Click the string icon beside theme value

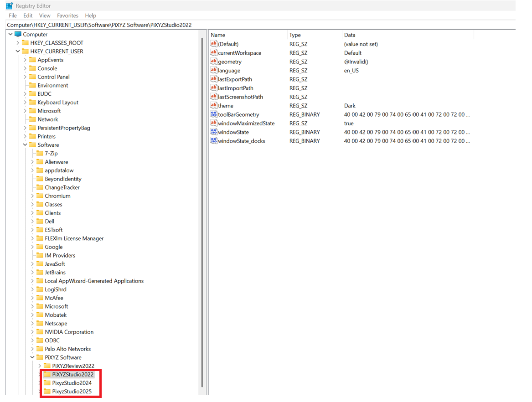[x=213, y=105]
